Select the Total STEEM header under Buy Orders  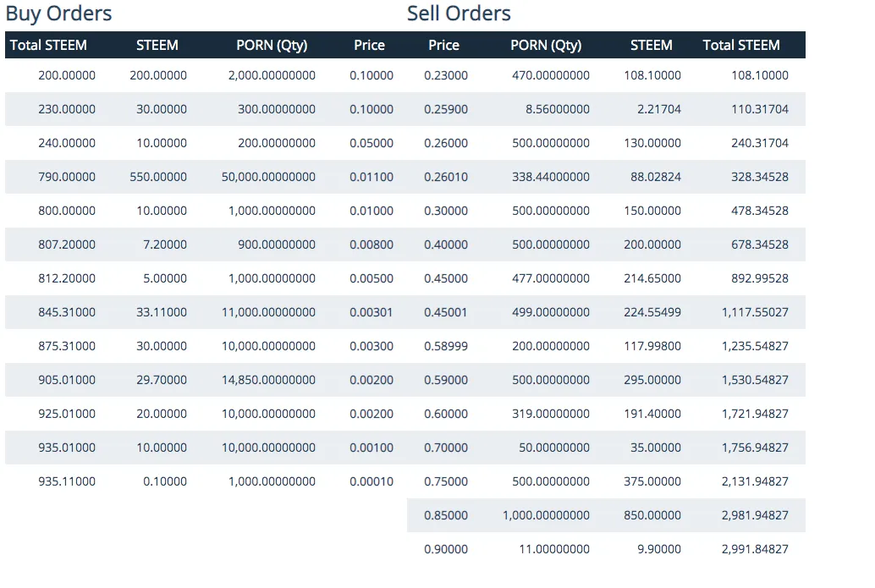pyautogui.click(x=48, y=45)
